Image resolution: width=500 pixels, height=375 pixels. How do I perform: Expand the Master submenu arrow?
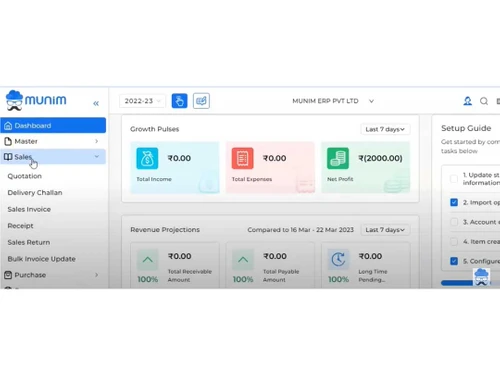97,141
